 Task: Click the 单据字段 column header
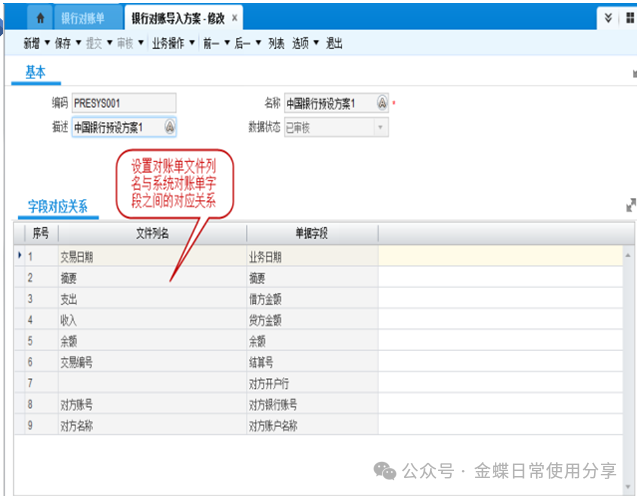point(311,233)
